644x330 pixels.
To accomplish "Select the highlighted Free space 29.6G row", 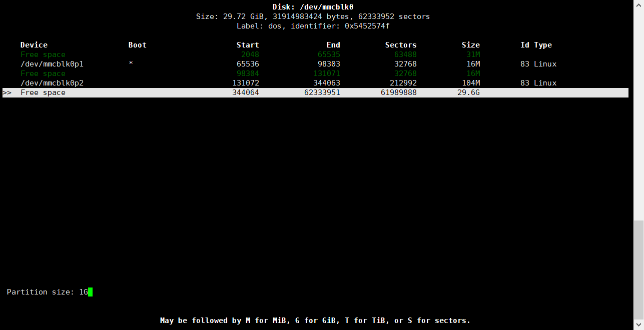I will pyautogui.click(x=315, y=92).
